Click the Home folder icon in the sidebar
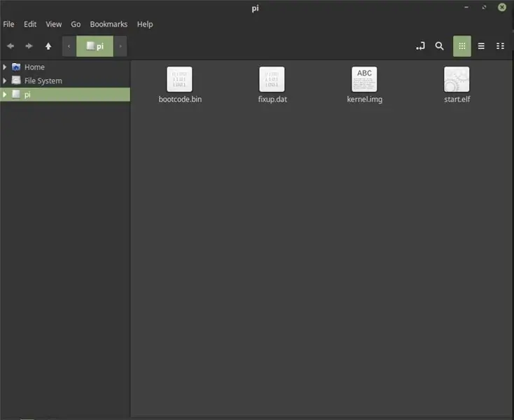This screenshot has width=514, height=420. tap(16, 66)
